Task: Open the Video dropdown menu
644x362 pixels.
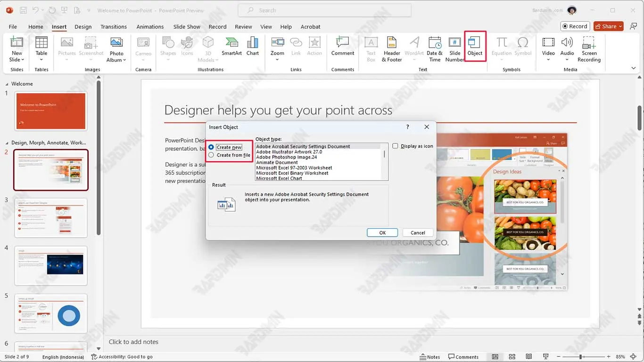Action: [548, 60]
